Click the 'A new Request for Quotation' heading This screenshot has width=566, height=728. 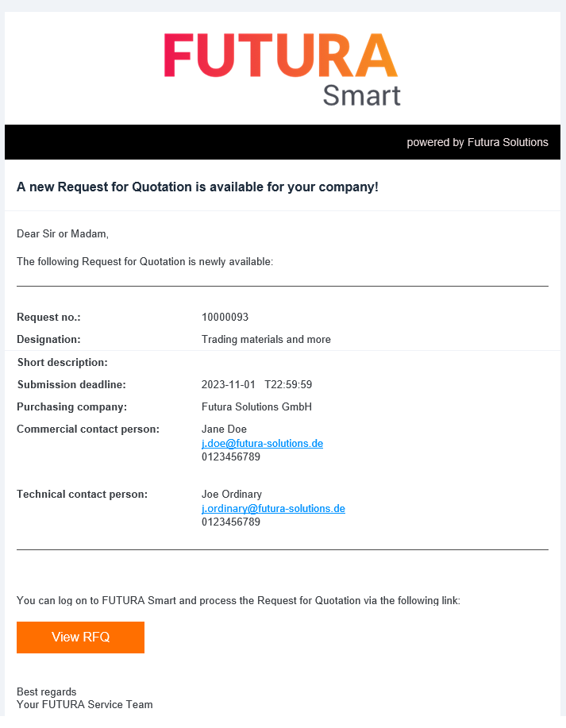pos(198,187)
